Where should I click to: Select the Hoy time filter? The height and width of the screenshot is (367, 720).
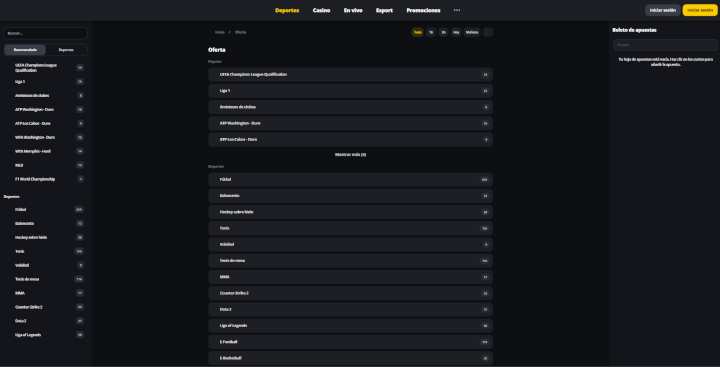pyautogui.click(x=456, y=32)
